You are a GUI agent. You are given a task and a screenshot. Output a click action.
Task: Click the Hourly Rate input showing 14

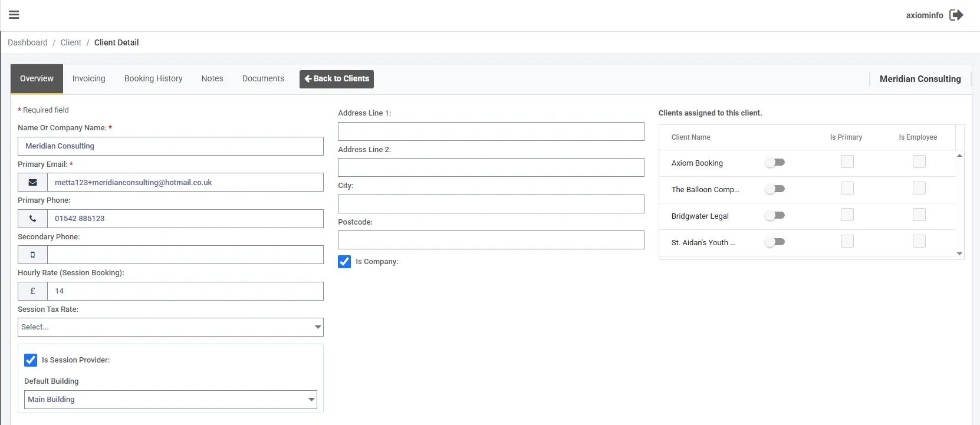185,291
